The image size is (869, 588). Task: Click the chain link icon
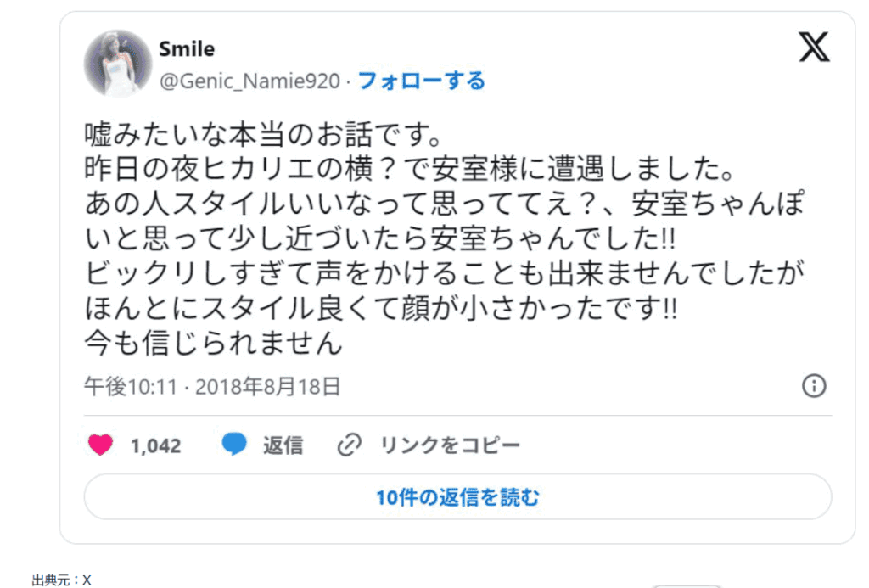click(x=350, y=445)
